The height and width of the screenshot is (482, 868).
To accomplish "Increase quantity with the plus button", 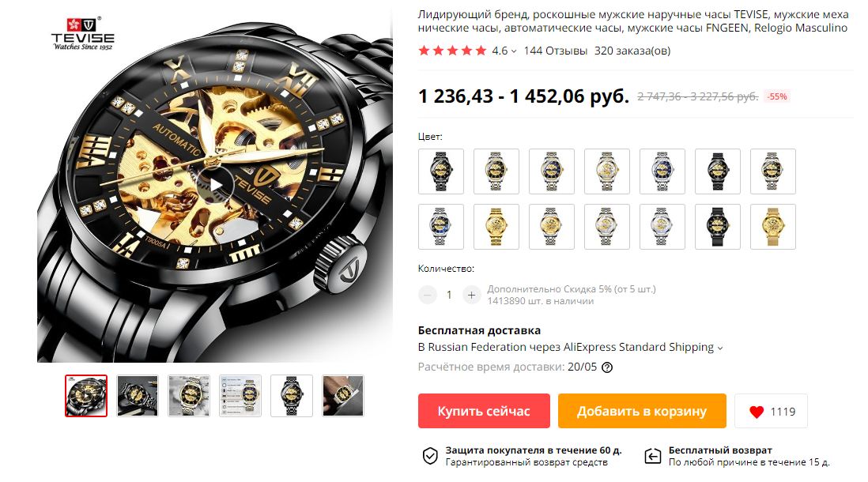I will tap(471, 295).
